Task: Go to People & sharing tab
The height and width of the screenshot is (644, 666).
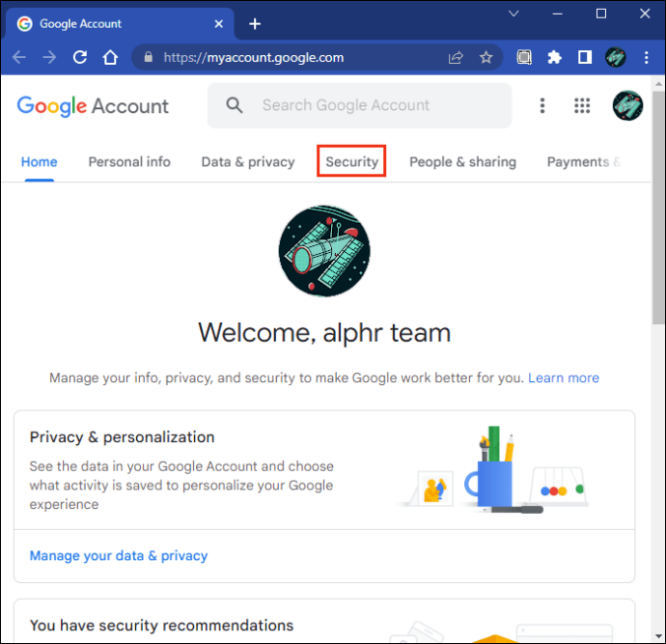Action: (x=462, y=162)
